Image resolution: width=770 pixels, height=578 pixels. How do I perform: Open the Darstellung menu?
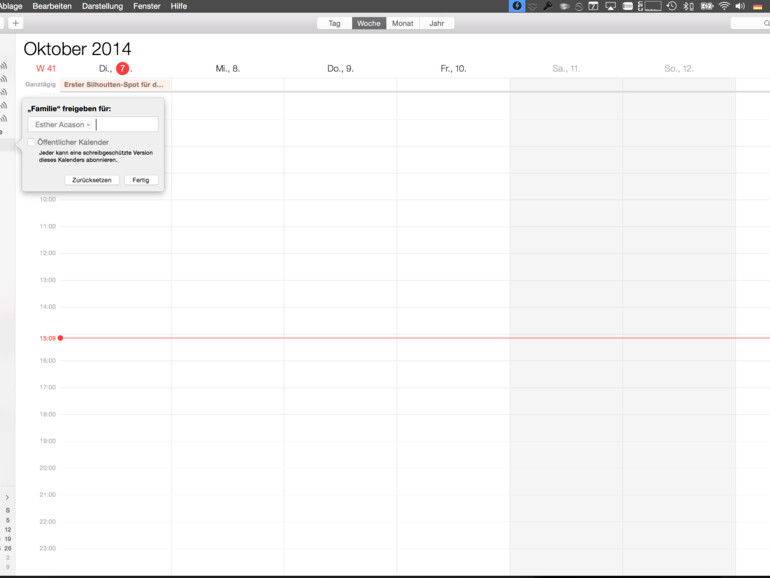click(x=102, y=6)
